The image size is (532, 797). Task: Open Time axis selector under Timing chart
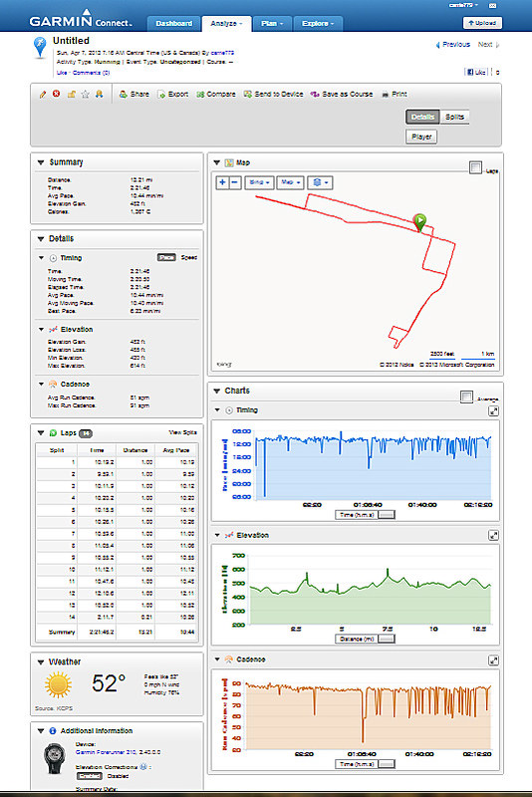(365, 515)
